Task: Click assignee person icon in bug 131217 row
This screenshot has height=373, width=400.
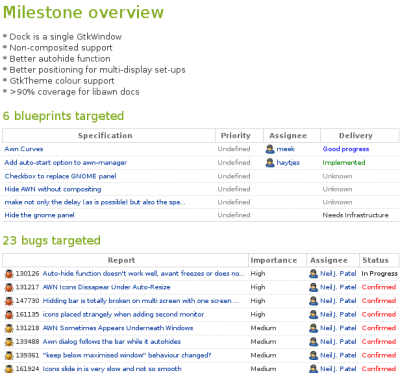Action: click(313, 287)
